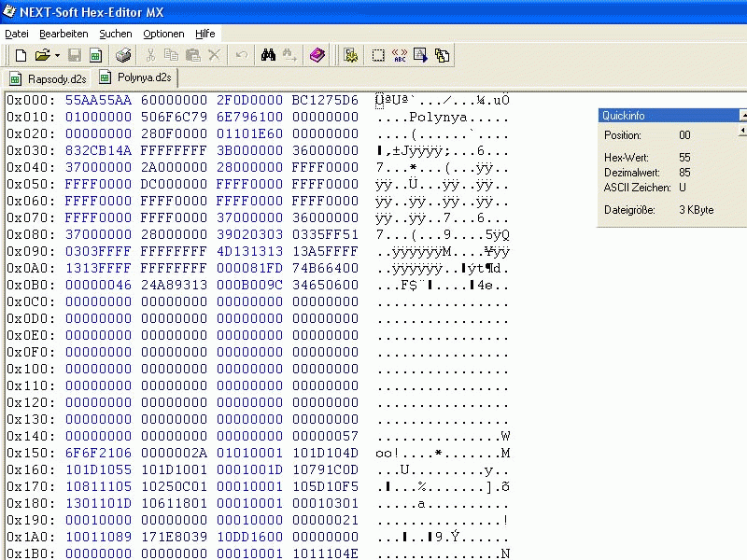Click the disabled Save floppy disk icon
The image size is (747, 560).
click(75, 56)
